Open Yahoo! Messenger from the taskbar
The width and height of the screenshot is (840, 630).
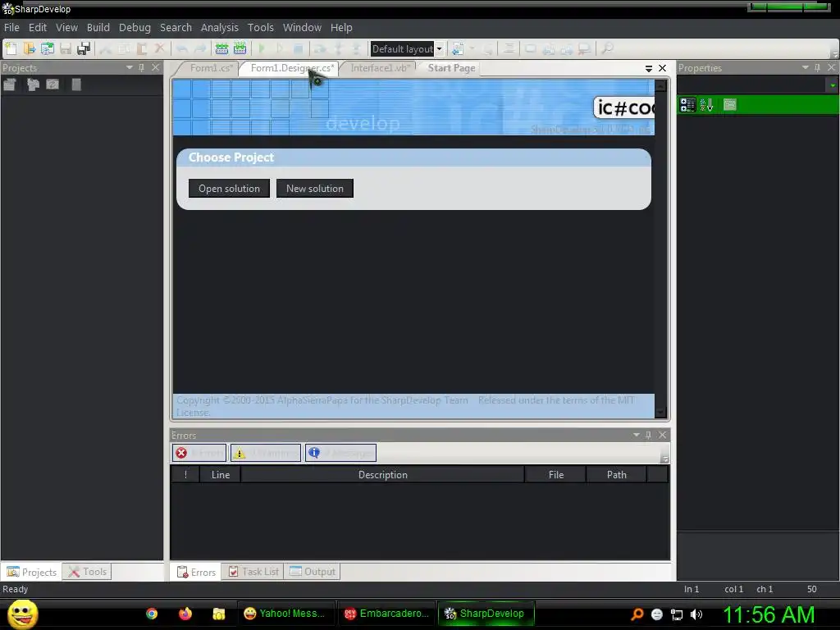tap(285, 614)
